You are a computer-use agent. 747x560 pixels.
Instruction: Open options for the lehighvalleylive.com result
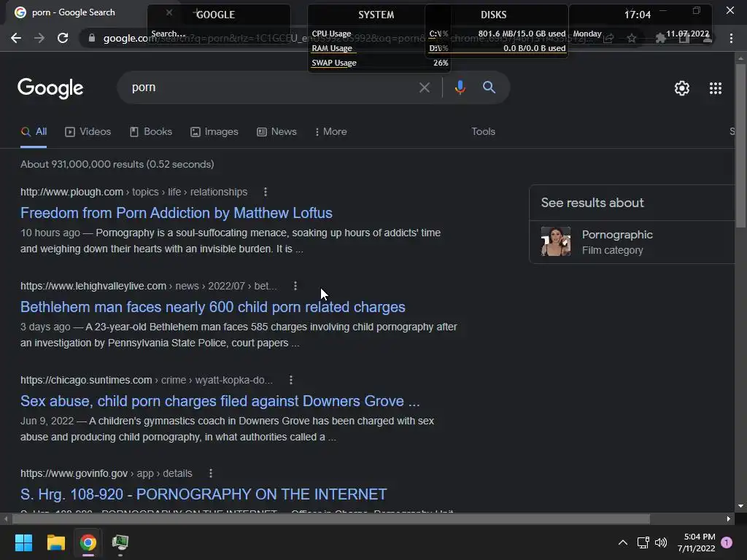pos(295,286)
